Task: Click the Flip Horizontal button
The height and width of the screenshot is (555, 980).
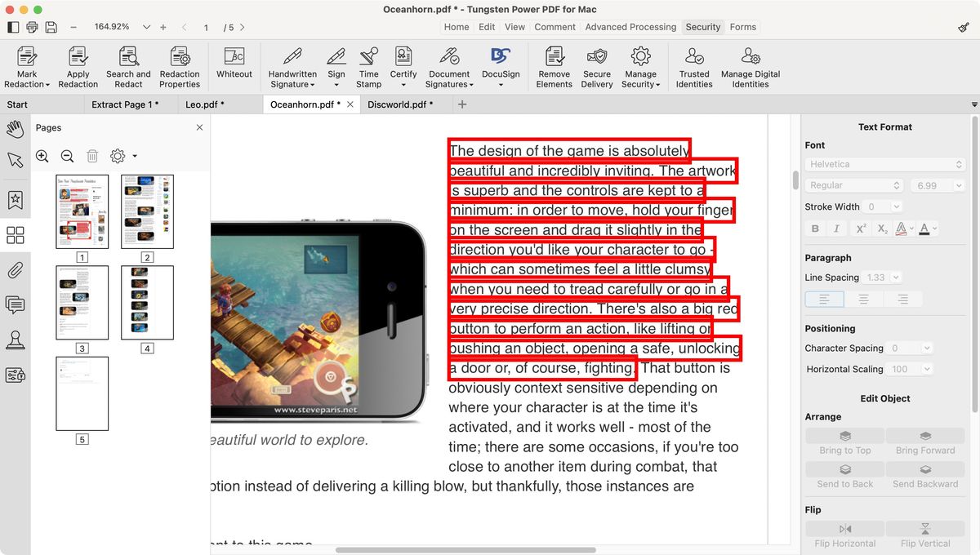Action: pos(844,536)
